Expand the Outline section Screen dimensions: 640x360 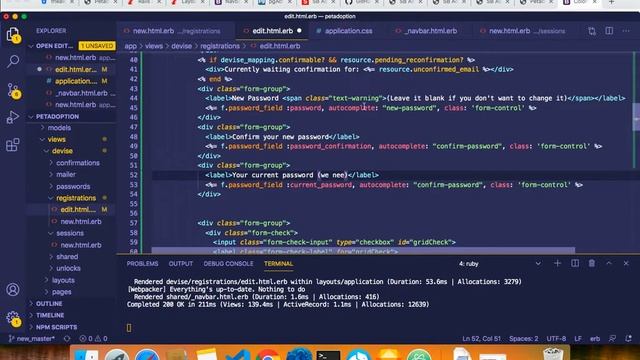click(49, 304)
